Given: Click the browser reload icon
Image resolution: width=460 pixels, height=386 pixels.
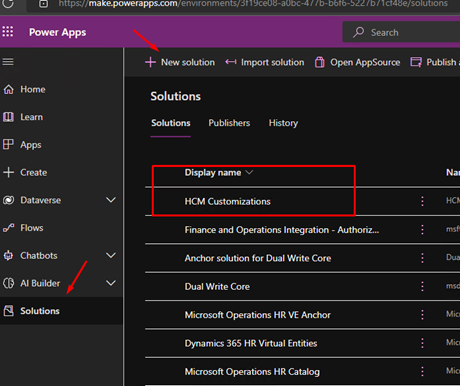Looking at the screenshot, I should (8, 4).
